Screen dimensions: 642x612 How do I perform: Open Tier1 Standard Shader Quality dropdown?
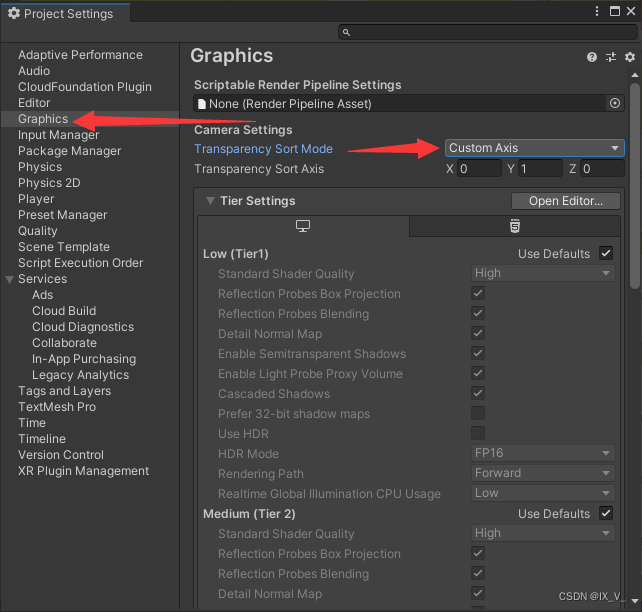(x=543, y=273)
